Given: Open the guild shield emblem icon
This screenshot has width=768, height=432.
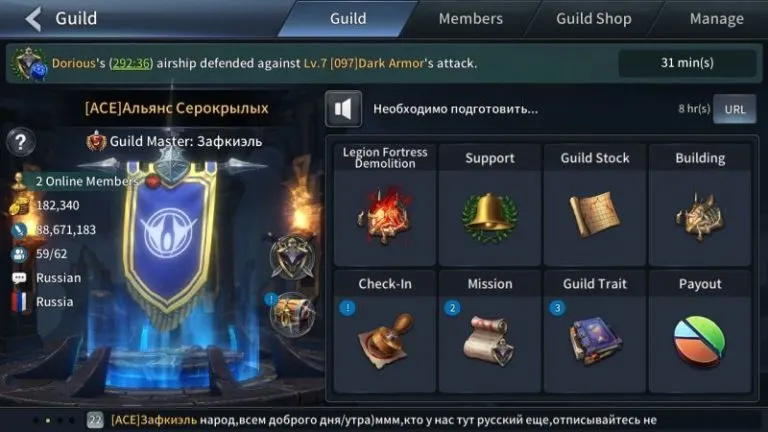Looking at the screenshot, I should [292, 258].
